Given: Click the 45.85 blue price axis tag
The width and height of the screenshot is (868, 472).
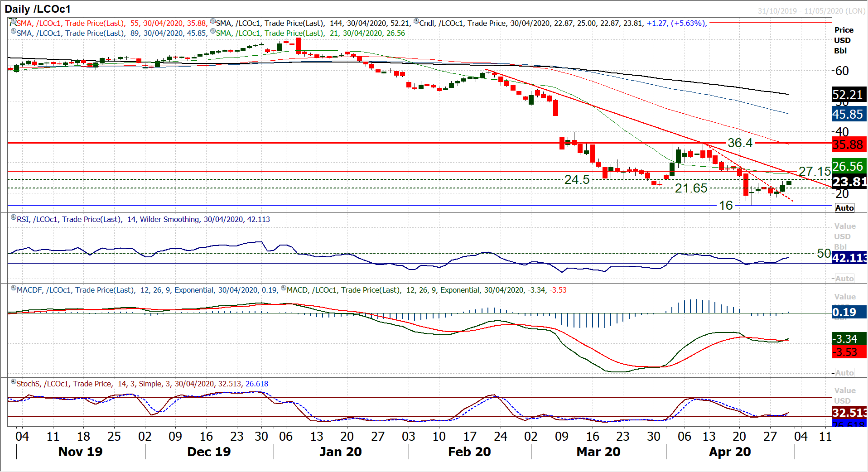Looking at the screenshot, I should coord(849,114).
